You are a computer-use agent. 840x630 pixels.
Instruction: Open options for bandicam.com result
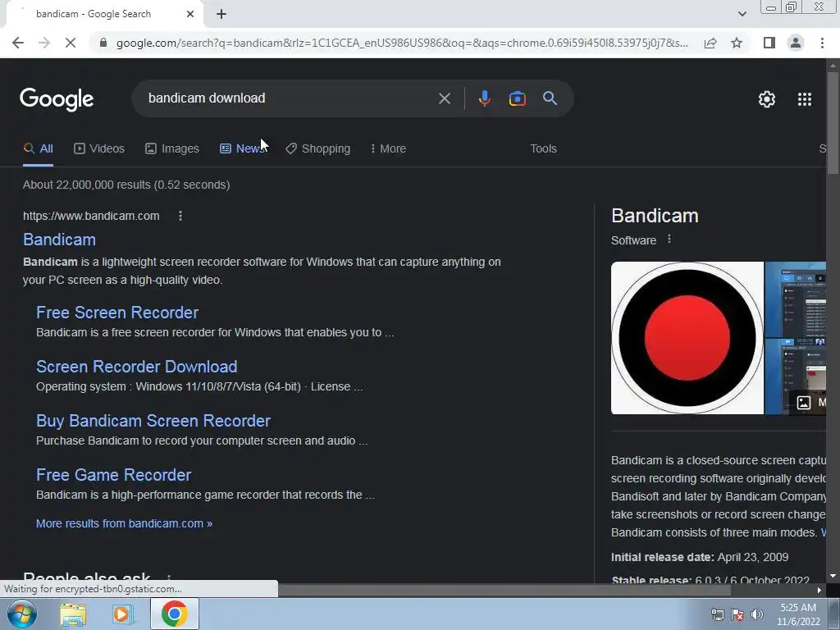(x=180, y=216)
